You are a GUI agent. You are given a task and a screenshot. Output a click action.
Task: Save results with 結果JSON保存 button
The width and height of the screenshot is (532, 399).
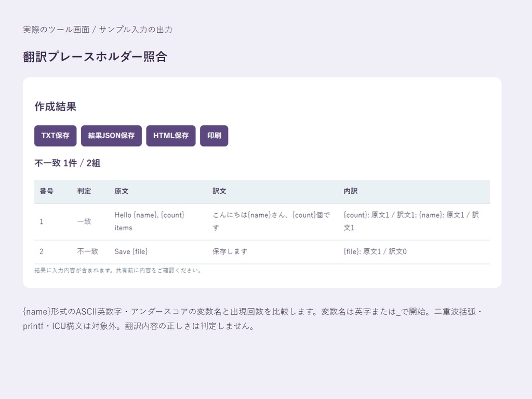111,136
